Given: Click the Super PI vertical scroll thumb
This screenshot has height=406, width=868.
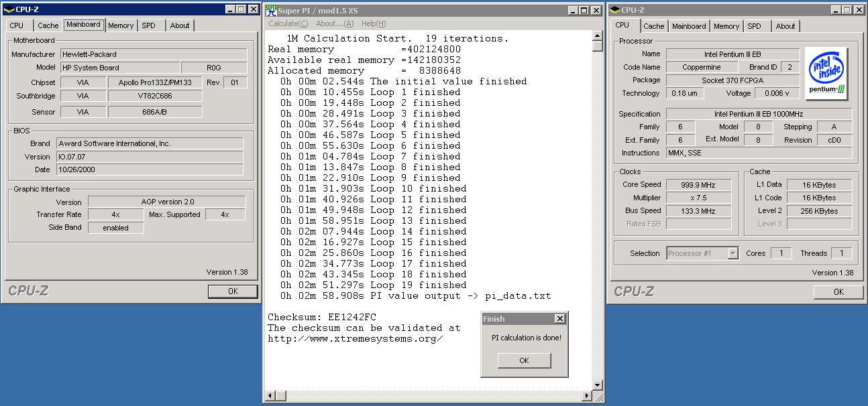Looking at the screenshot, I should (x=597, y=46).
